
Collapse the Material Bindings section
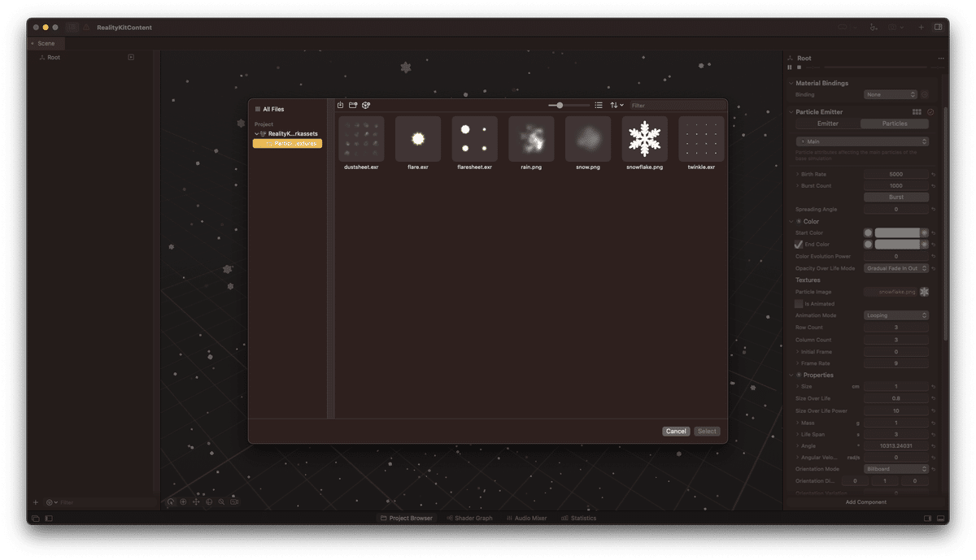(x=791, y=83)
